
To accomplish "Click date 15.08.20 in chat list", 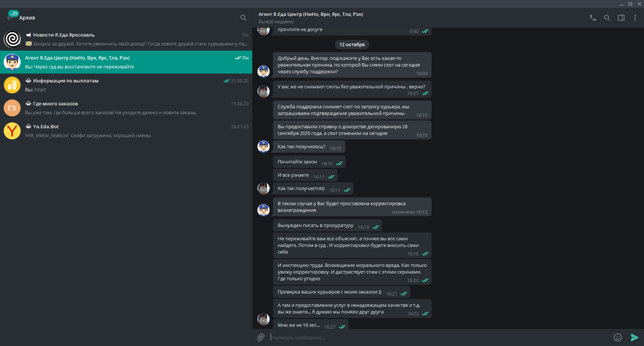I will 239,104.
